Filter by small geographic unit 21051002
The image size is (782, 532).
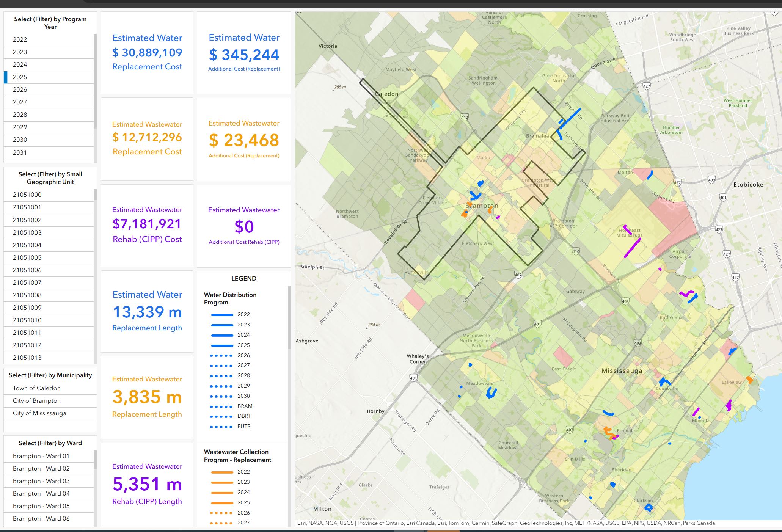[49, 220]
